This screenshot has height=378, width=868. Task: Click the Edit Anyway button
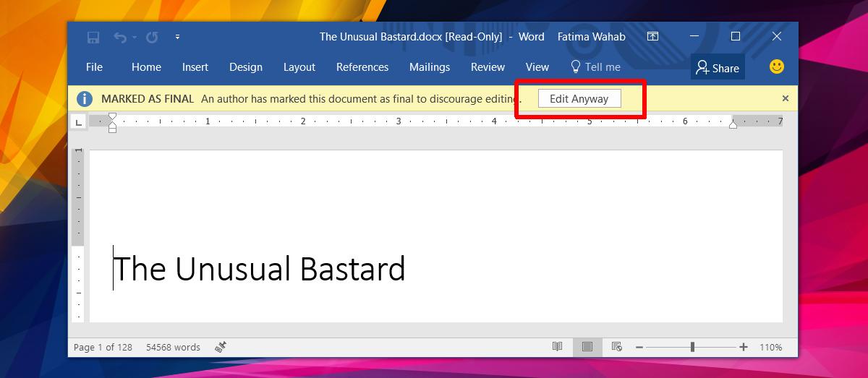click(579, 98)
